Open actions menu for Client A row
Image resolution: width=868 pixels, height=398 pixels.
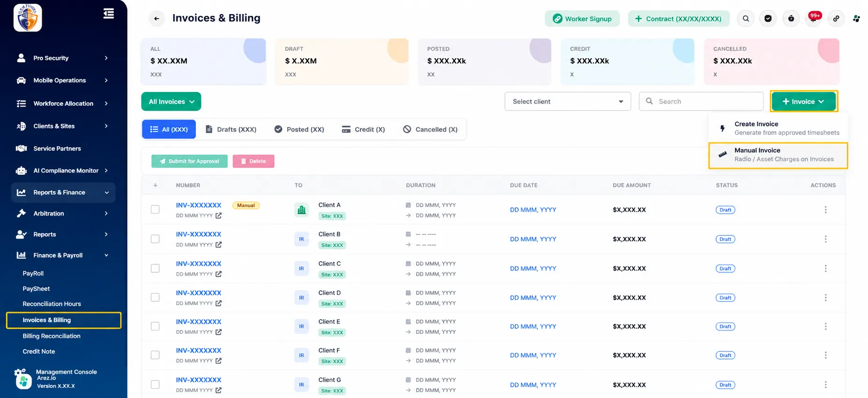pos(825,210)
